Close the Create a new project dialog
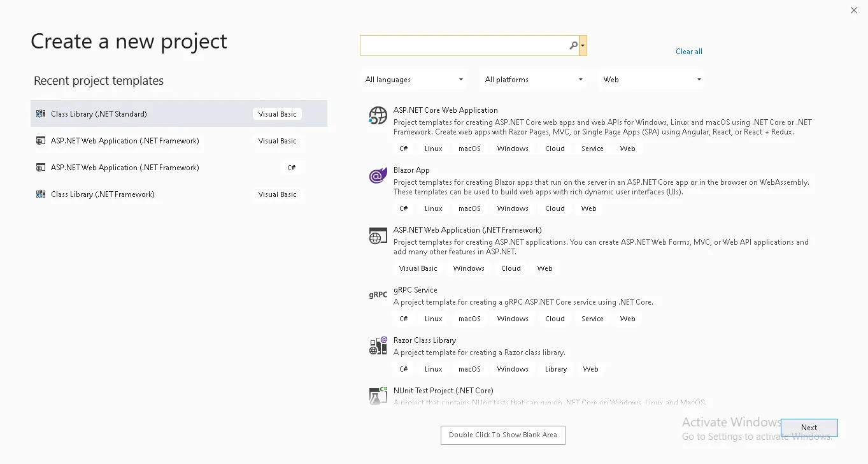This screenshot has height=464, width=868. [x=854, y=10]
